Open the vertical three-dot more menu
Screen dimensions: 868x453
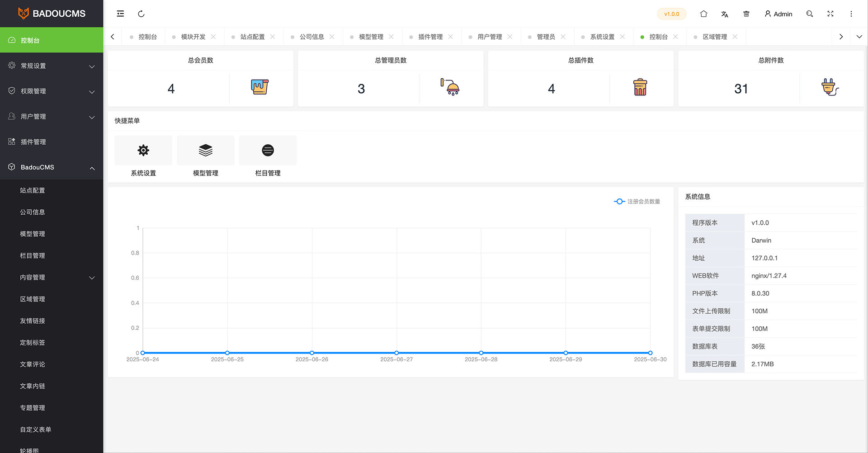point(851,14)
